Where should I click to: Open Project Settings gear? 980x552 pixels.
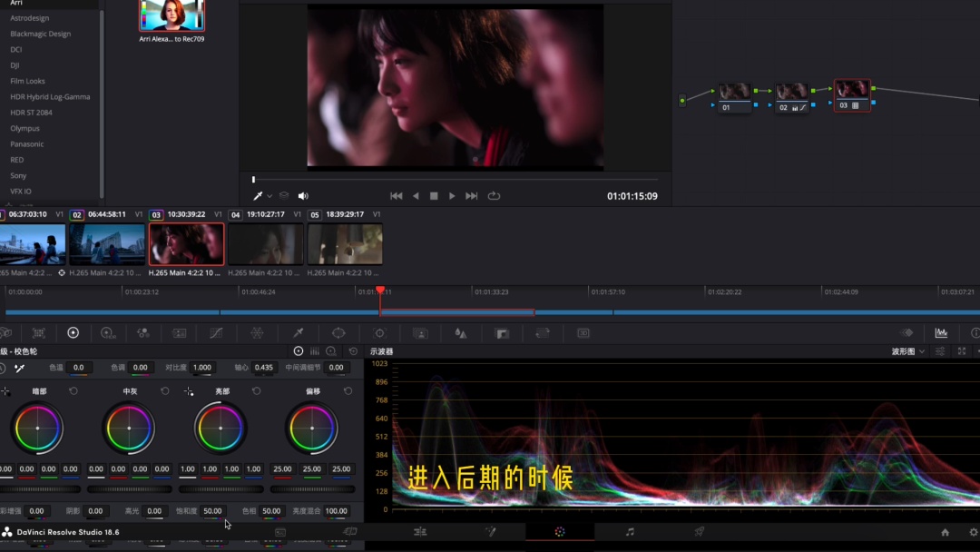point(973,533)
